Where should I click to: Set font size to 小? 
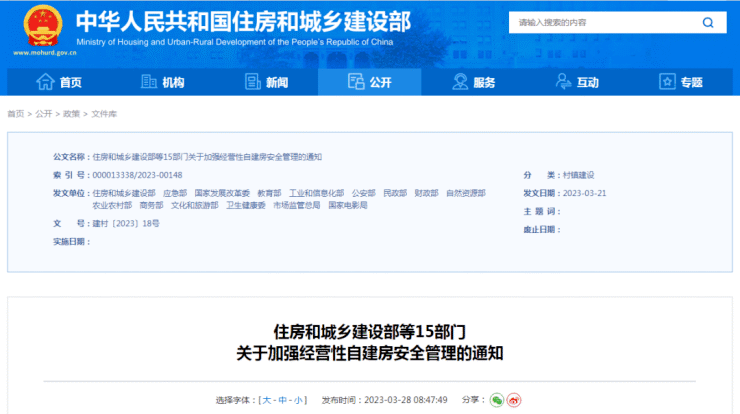pyautogui.click(x=299, y=400)
